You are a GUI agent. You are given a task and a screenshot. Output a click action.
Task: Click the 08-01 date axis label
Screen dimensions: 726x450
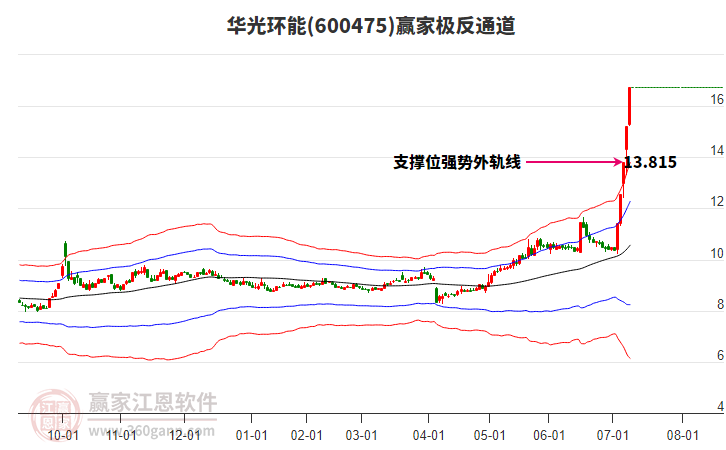click(682, 436)
